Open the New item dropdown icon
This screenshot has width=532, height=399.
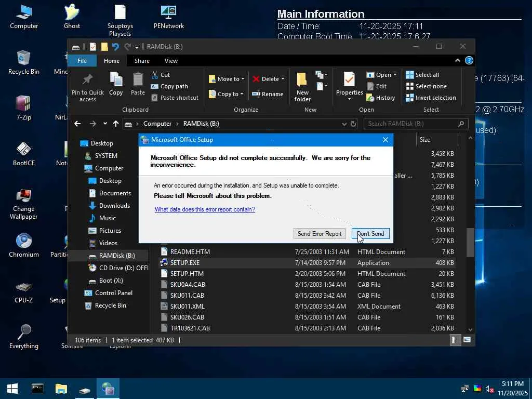click(321, 75)
